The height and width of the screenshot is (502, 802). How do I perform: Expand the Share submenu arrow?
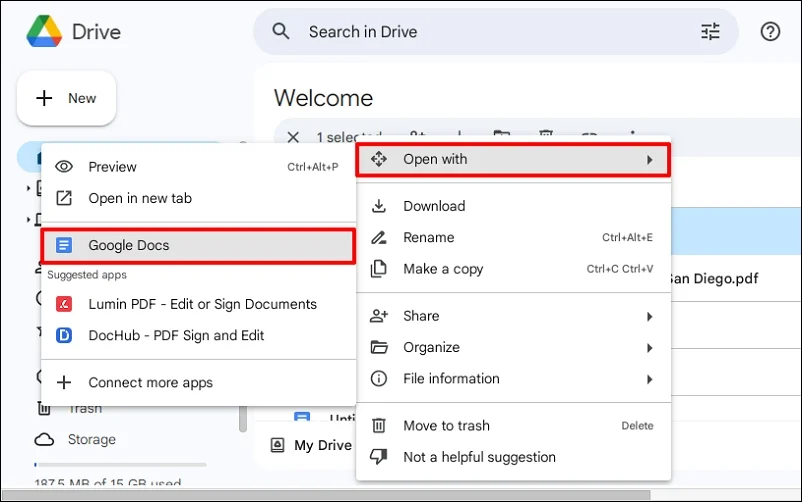click(649, 316)
